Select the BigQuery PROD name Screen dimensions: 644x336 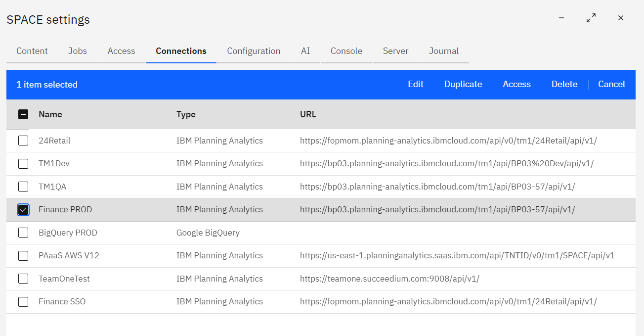[68, 233]
